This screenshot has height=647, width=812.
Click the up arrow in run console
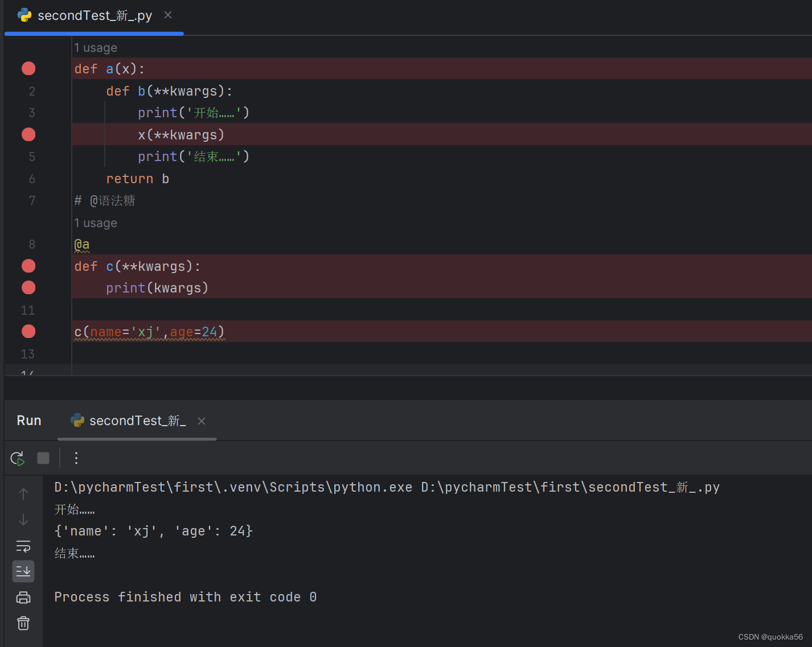coord(23,494)
